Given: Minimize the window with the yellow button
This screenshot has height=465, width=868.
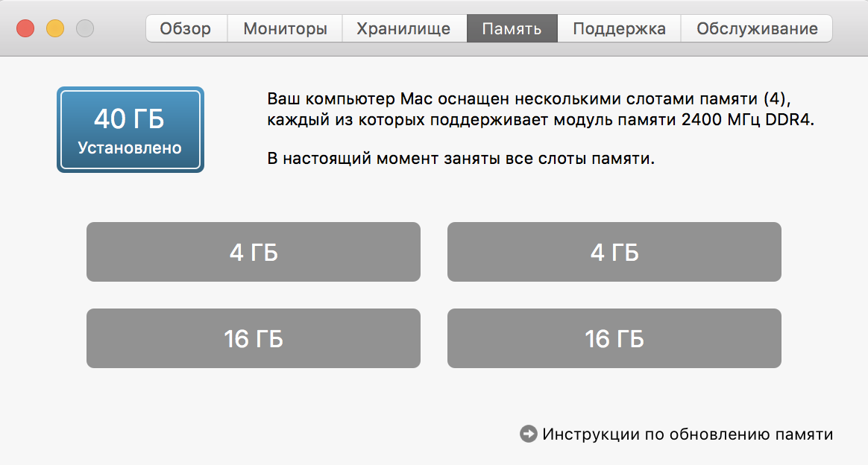Looking at the screenshot, I should tap(54, 28).
